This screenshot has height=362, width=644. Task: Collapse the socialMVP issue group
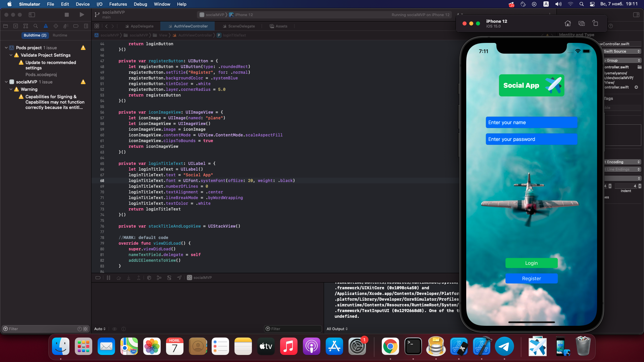[x=6, y=82]
